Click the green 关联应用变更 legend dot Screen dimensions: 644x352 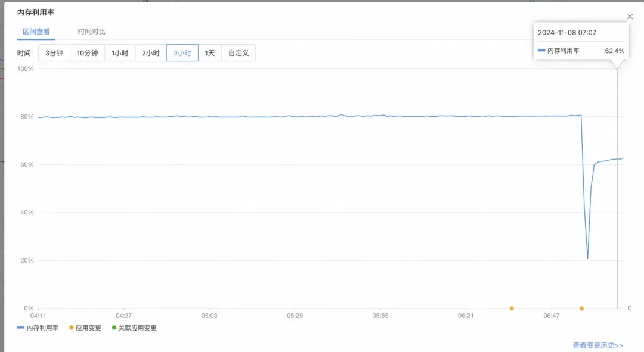(x=114, y=328)
